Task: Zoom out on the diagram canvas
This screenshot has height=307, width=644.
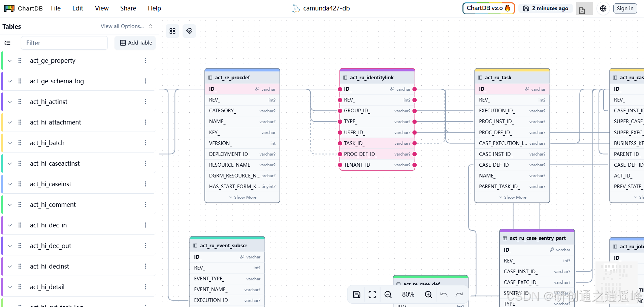Action: pos(388,294)
